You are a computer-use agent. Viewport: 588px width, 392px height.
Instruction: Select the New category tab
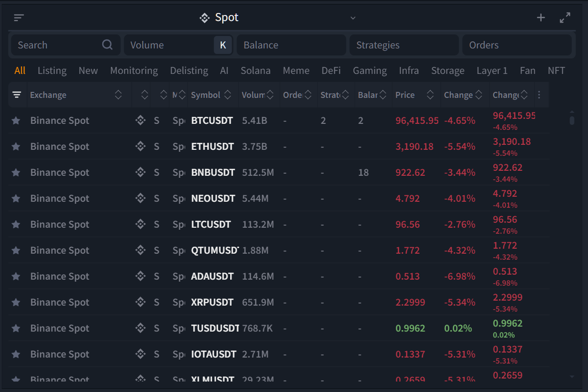88,70
